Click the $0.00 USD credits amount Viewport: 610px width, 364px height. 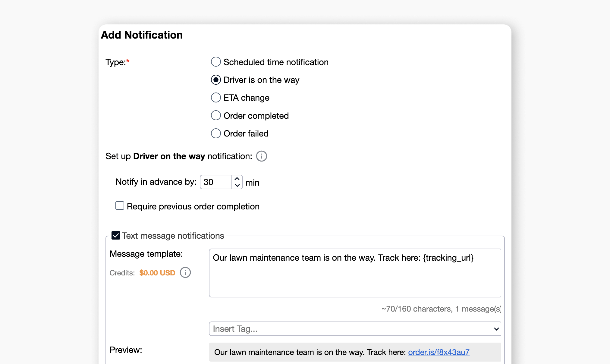[x=157, y=273]
